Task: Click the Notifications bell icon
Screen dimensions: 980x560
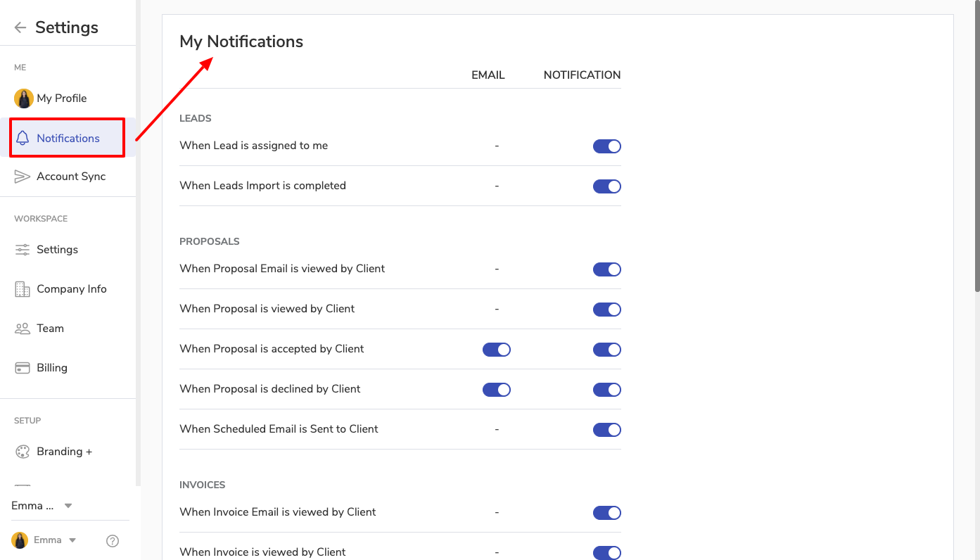Action: [23, 138]
